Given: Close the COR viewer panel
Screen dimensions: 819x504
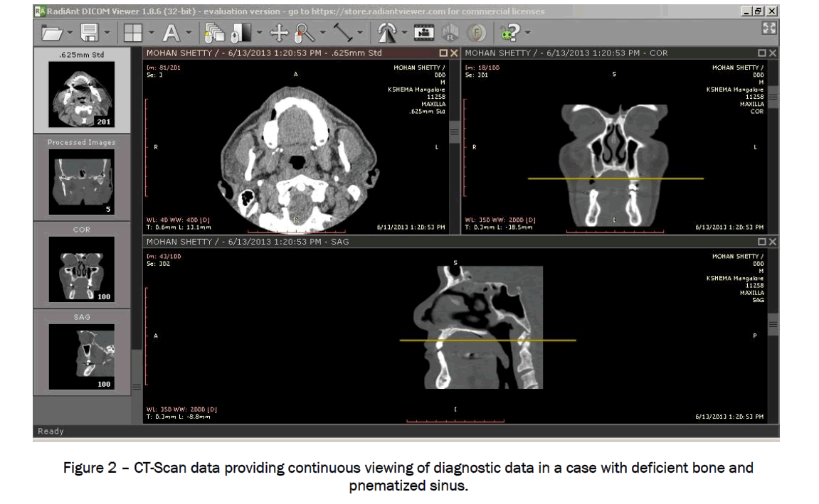Looking at the screenshot, I should [773, 53].
